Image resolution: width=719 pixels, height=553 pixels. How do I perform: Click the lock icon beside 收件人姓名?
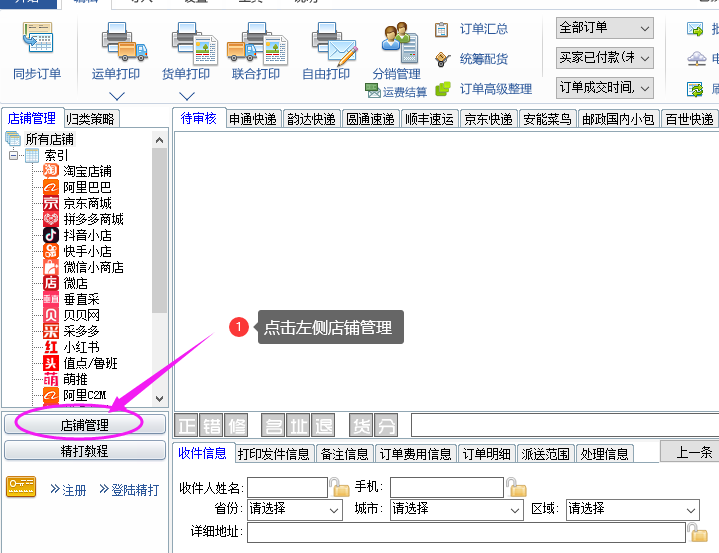coord(340,488)
